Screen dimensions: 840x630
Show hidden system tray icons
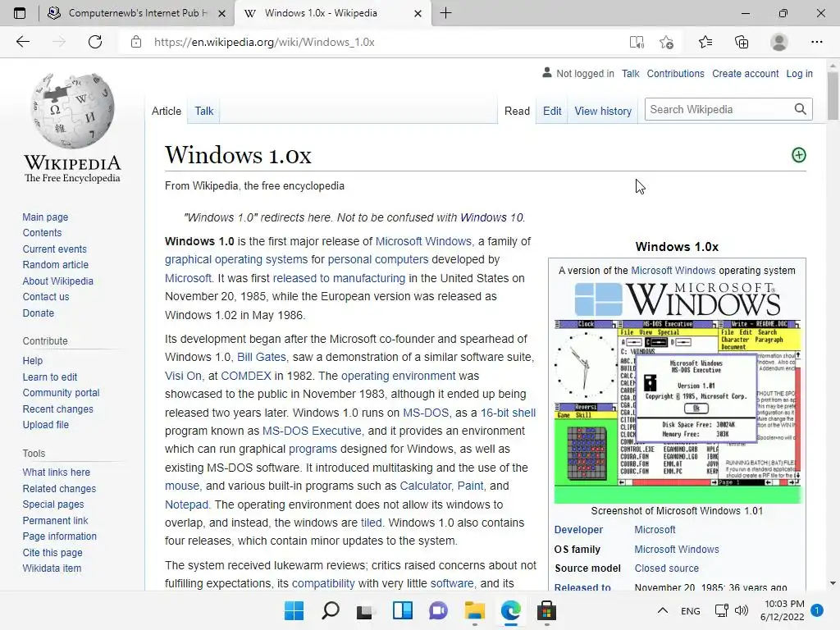tap(663, 610)
